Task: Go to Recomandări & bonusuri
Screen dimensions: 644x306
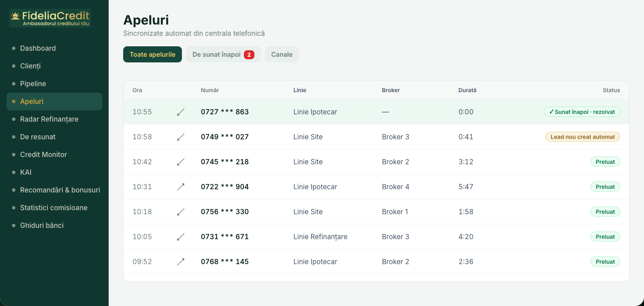Action: [54, 190]
